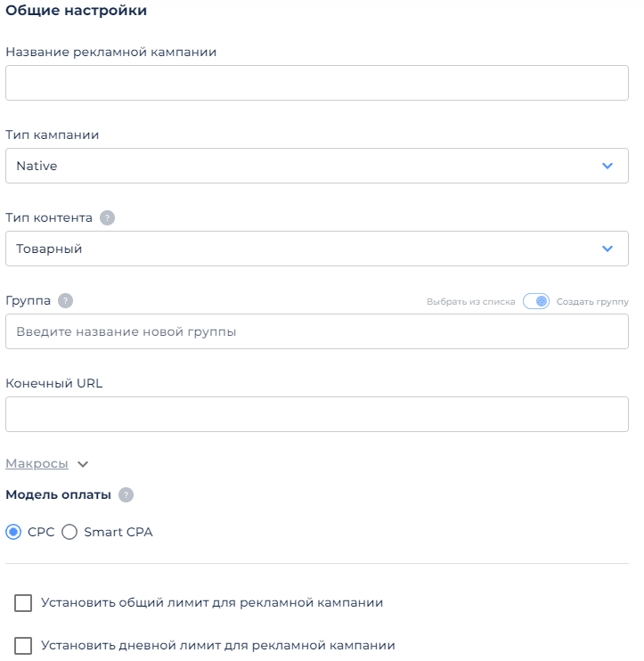Screen dimensions: 644x661
Task: Click the Выбрать из списка label
Action: click(471, 302)
